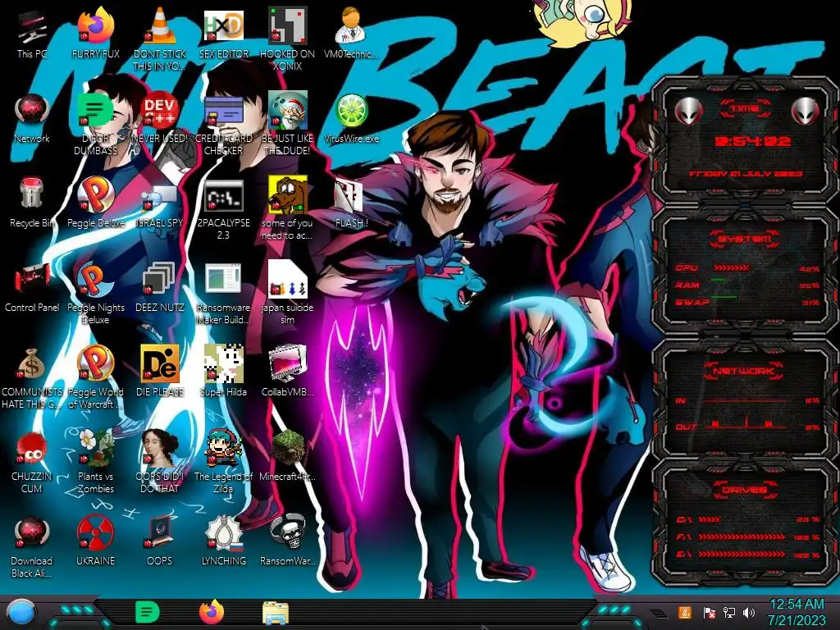Select the VirusWire.exe lime icon
The width and height of the screenshot is (840, 630).
(351, 112)
